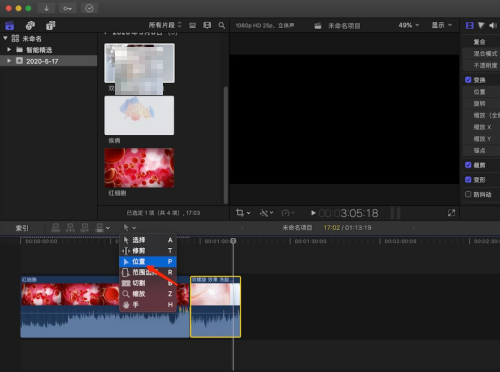
Task: Choose 范围选择 range tool from menu
Action: tap(148, 272)
